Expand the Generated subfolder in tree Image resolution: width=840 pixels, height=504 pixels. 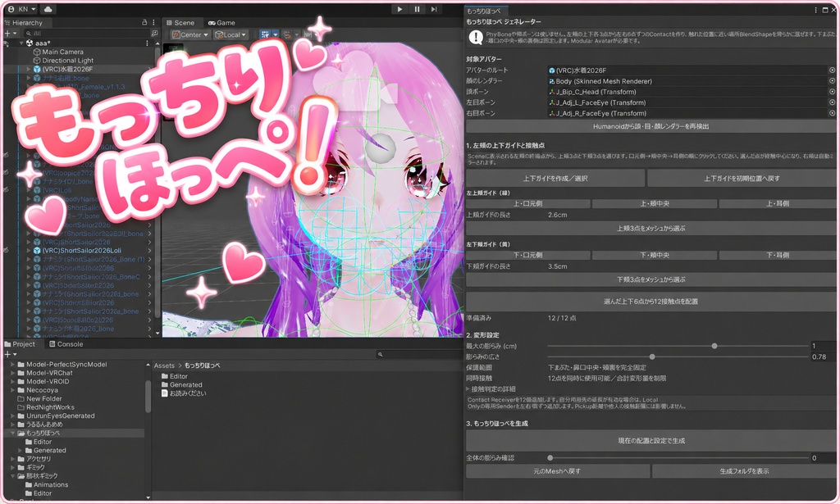(x=21, y=450)
